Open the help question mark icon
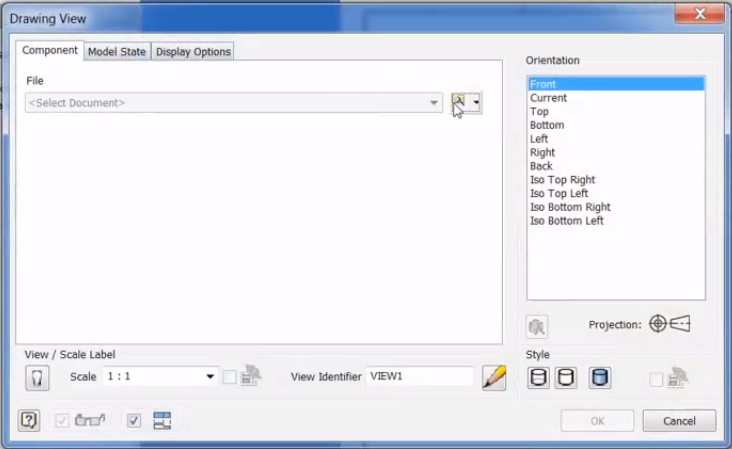 29,421
